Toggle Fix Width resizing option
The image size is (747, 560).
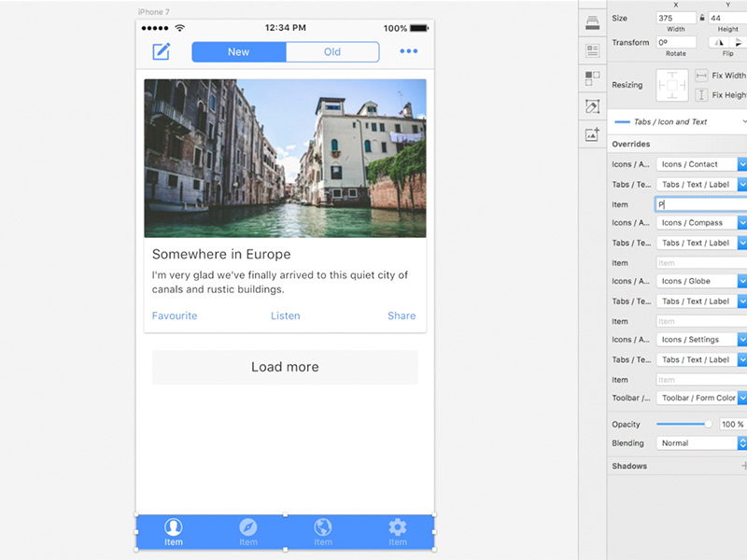pos(701,76)
